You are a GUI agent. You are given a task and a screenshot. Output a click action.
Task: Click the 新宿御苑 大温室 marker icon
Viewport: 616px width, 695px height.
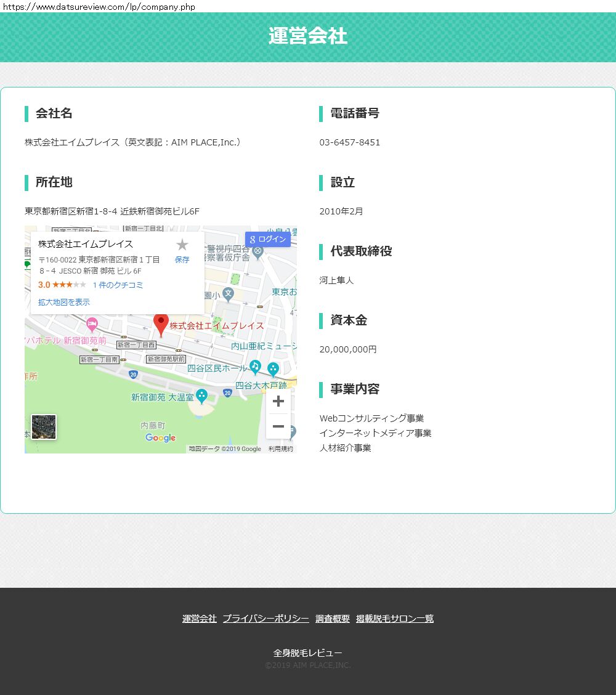[x=201, y=396]
